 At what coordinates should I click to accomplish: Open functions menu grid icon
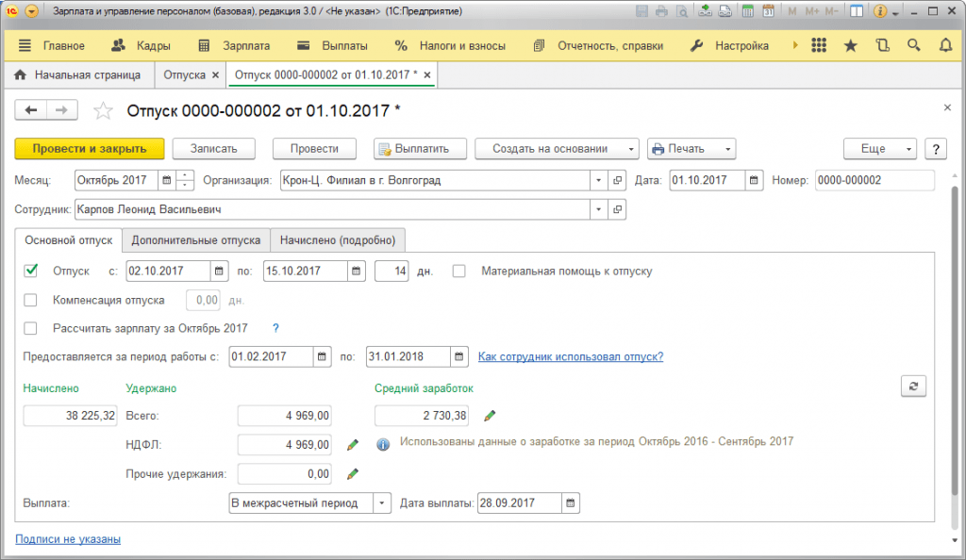[819, 45]
